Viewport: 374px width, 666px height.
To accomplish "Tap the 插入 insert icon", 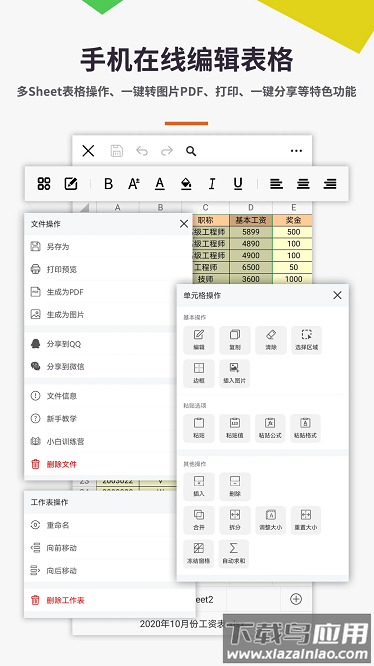I will [x=199, y=486].
